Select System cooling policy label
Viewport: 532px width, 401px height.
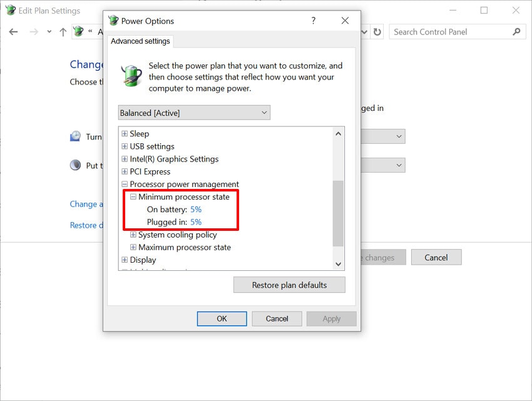coord(178,235)
